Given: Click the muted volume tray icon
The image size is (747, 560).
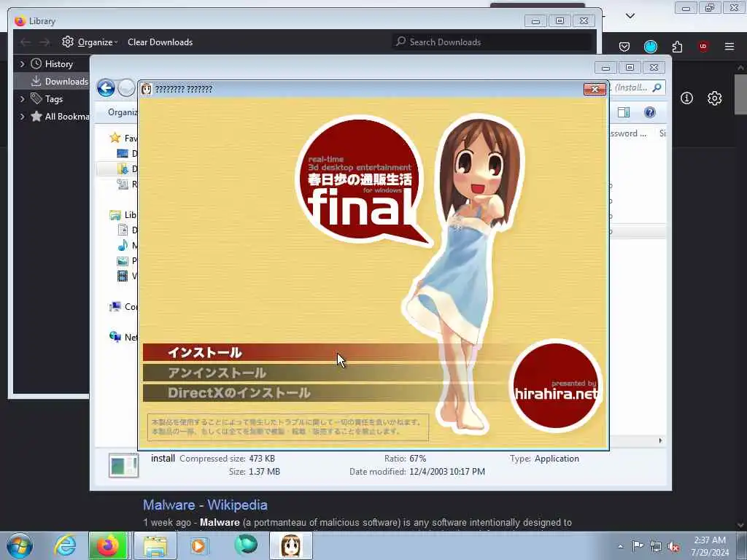Looking at the screenshot, I should coord(673,547).
